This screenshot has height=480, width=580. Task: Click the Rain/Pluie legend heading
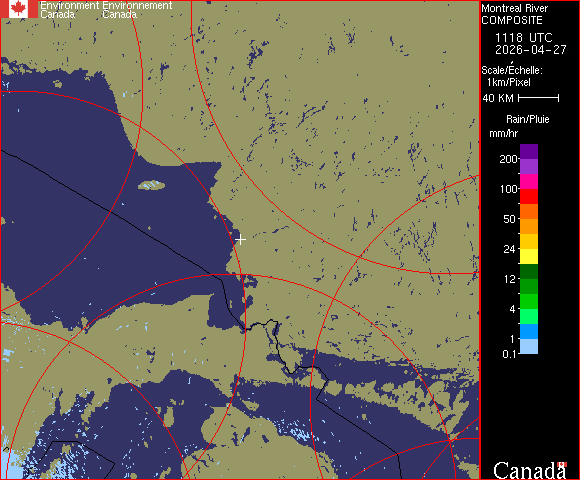[527, 119]
